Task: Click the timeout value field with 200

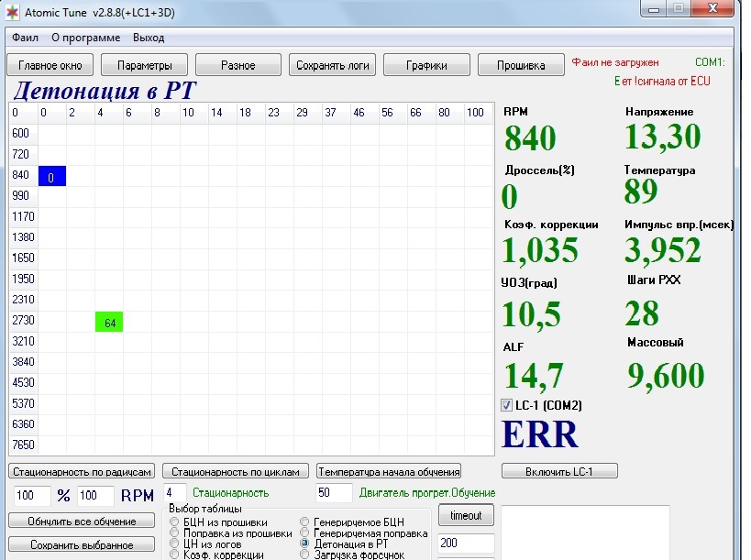Action: (466, 544)
